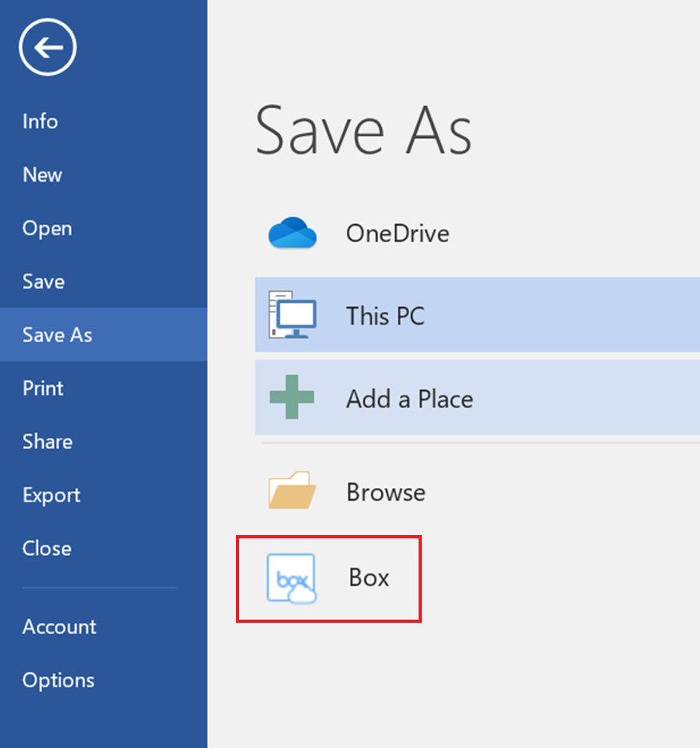This screenshot has width=700, height=748.
Task: Select This PC save location label
Action: tap(385, 316)
